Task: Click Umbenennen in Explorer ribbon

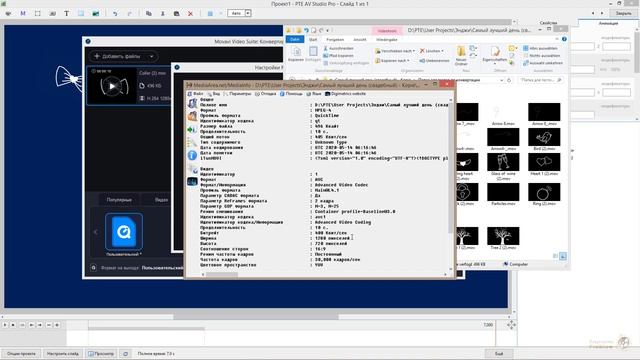Action: pyautogui.click(x=434, y=60)
